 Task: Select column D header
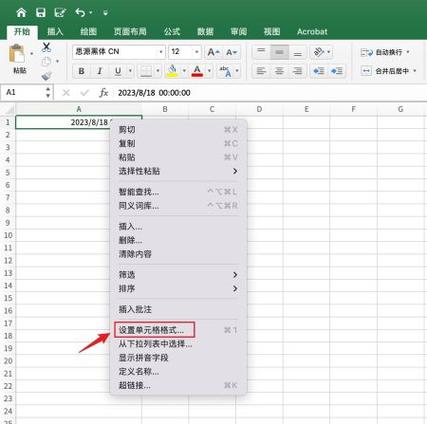259,109
